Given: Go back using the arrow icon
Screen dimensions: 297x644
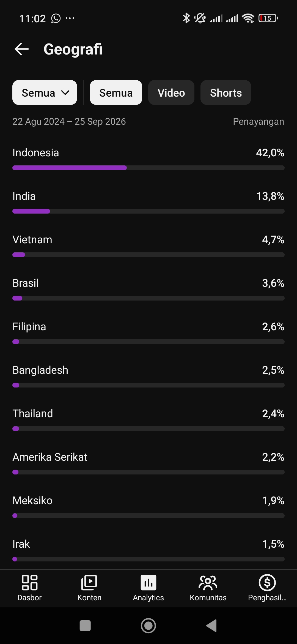Looking at the screenshot, I should [x=21, y=49].
